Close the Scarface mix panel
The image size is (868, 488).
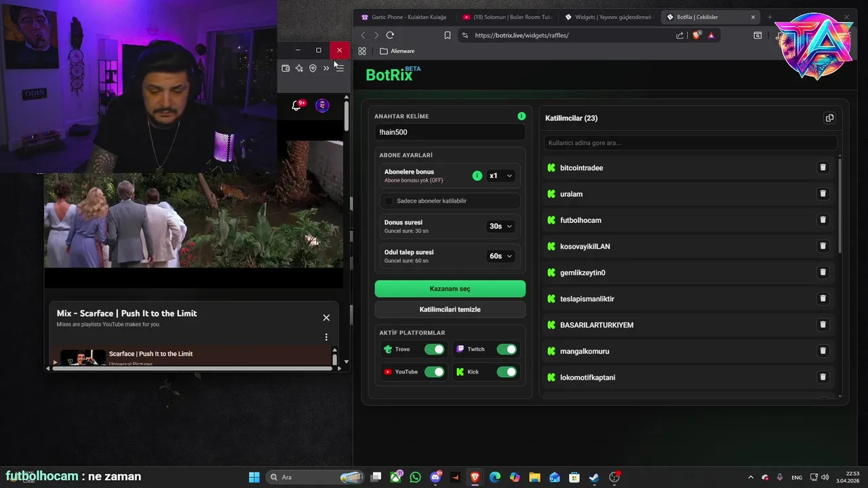tap(326, 317)
